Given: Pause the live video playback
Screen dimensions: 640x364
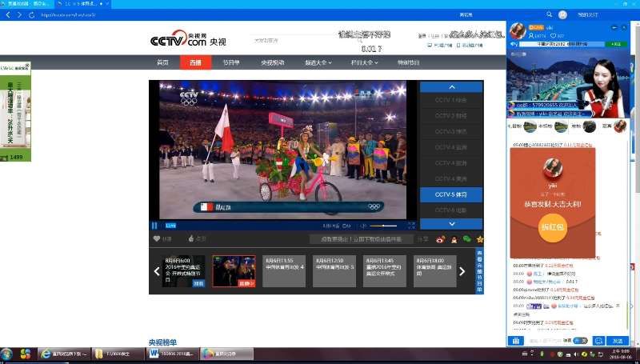Looking at the screenshot, I should point(155,226).
